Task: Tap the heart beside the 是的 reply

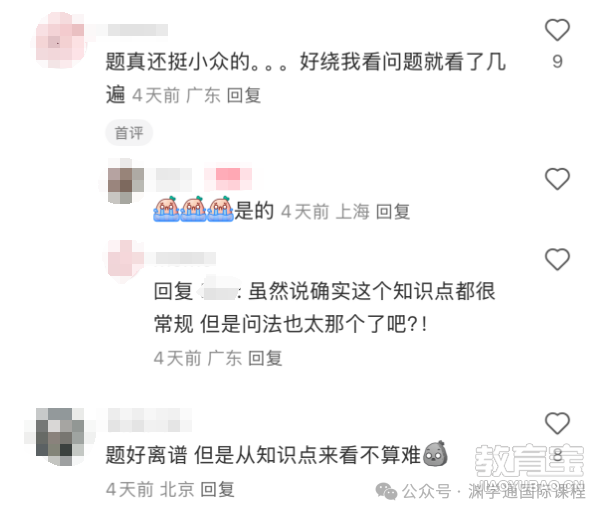Action: click(557, 179)
